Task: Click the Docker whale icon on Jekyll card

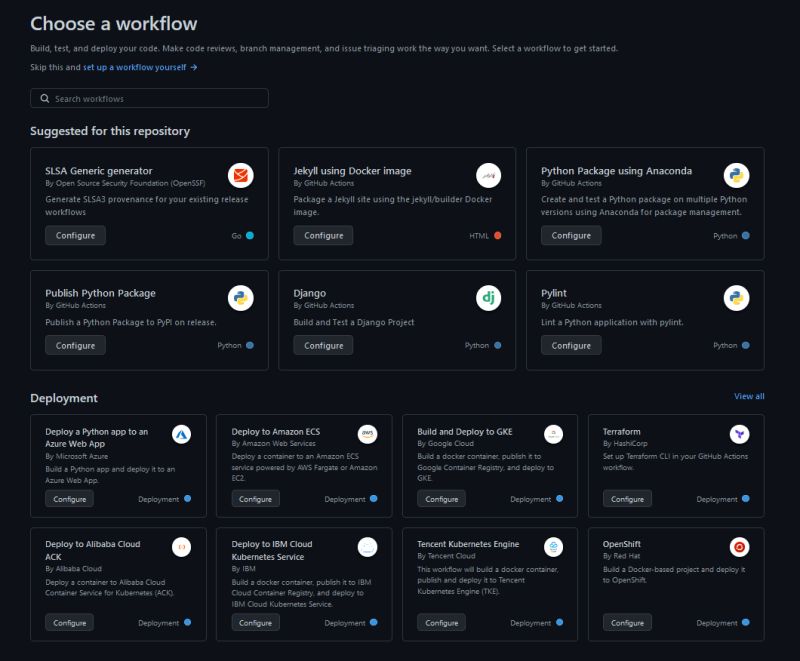Action: tap(487, 175)
